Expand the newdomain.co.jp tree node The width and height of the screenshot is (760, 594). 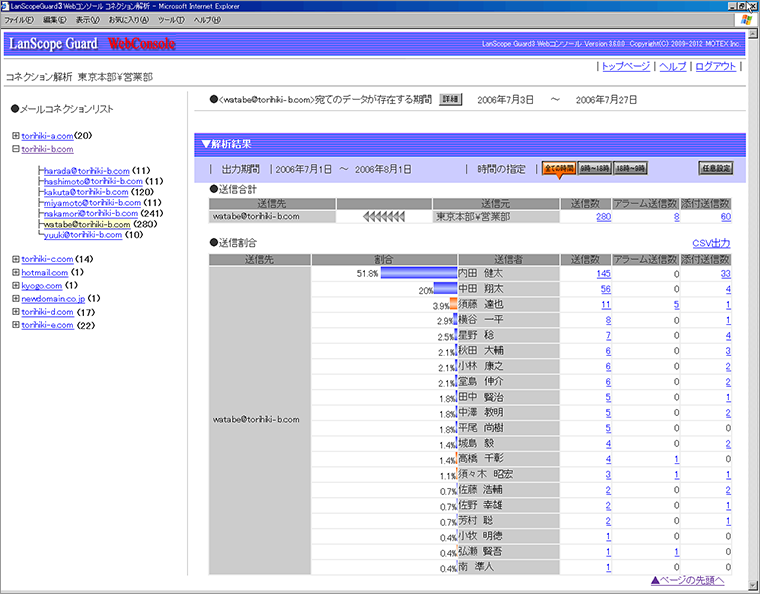coord(16,298)
